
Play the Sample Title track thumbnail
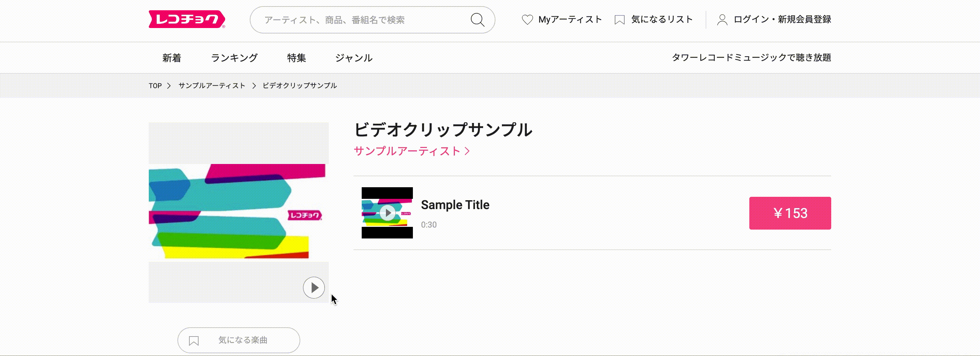coord(387,213)
